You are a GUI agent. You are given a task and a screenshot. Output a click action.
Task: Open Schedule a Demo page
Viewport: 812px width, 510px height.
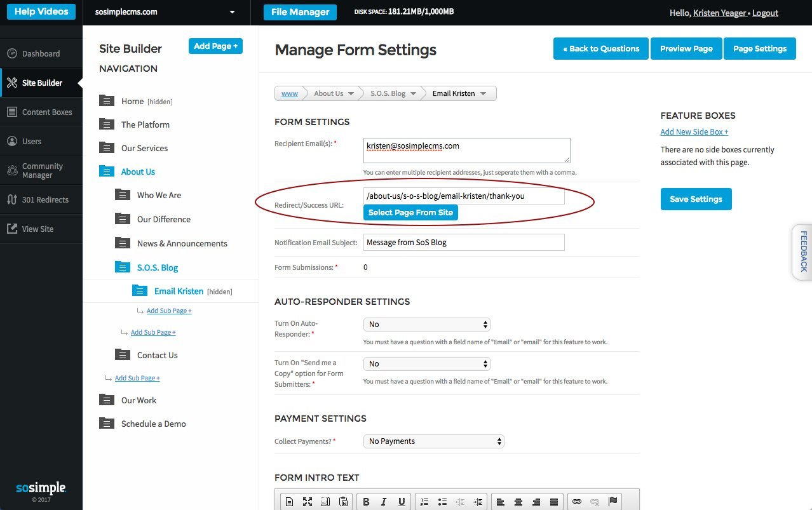154,424
